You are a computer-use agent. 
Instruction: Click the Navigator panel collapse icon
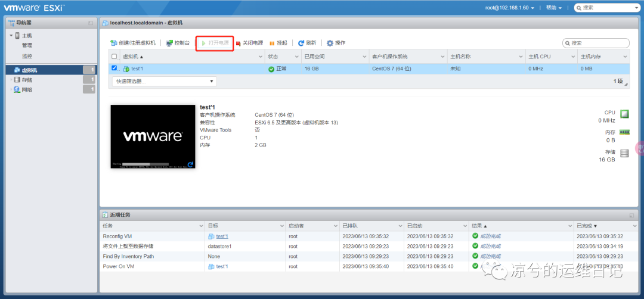coord(91,23)
